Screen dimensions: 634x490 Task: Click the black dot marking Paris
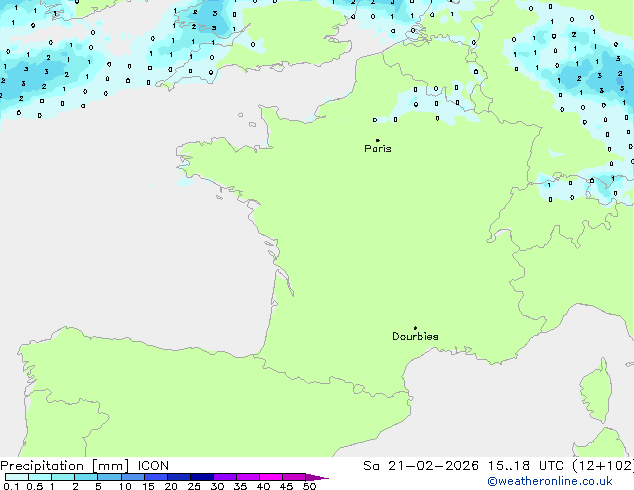pyautogui.click(x=378, y=140)
